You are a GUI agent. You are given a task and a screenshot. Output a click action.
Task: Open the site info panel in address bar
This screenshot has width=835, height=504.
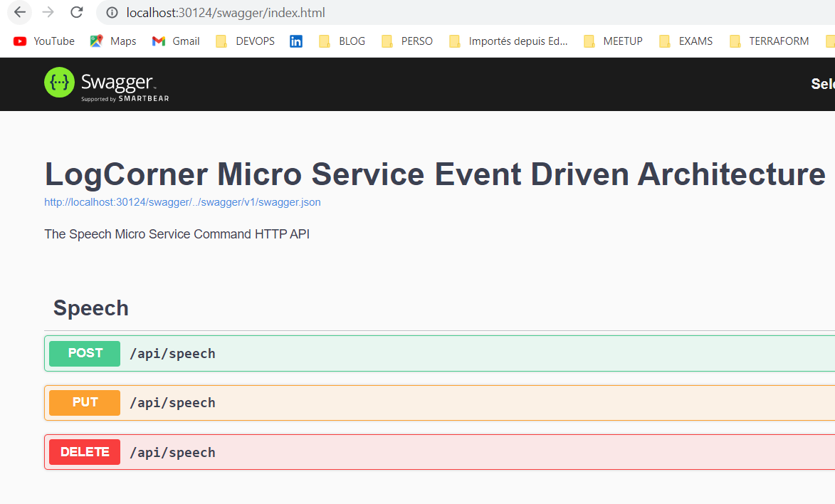pyautogui.click(x=112, y=12)
